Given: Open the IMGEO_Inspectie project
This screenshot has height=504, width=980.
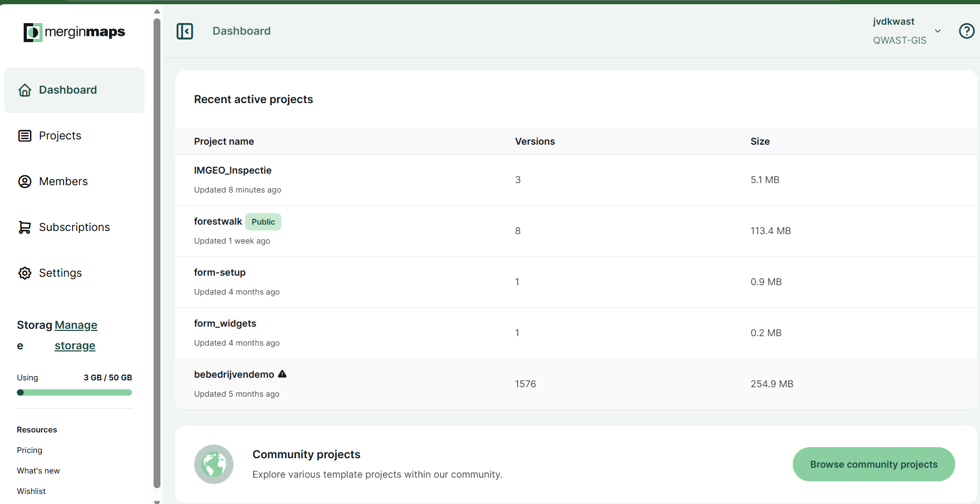Looking at the screenshot, I should point(233,170).
